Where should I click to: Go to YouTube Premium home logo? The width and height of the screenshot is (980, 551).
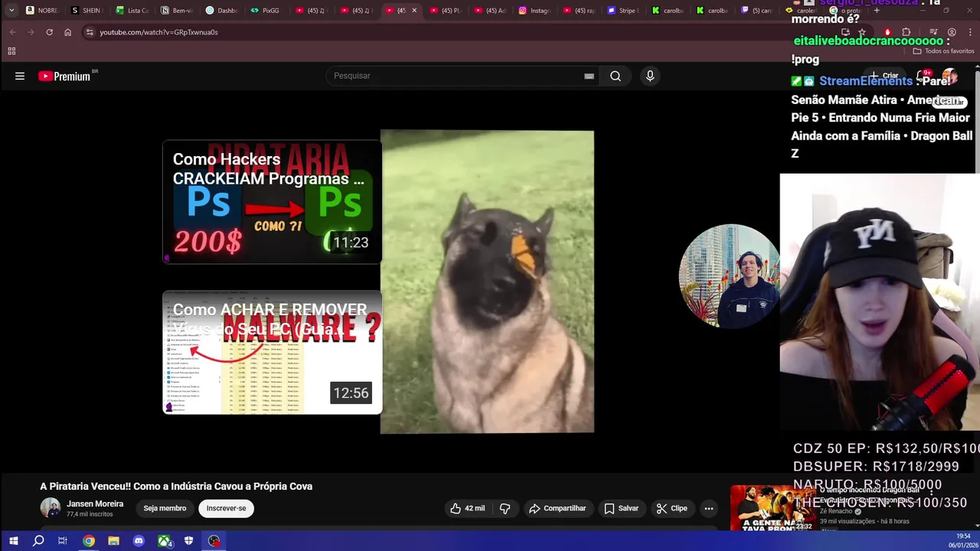[x=66, y=76]
